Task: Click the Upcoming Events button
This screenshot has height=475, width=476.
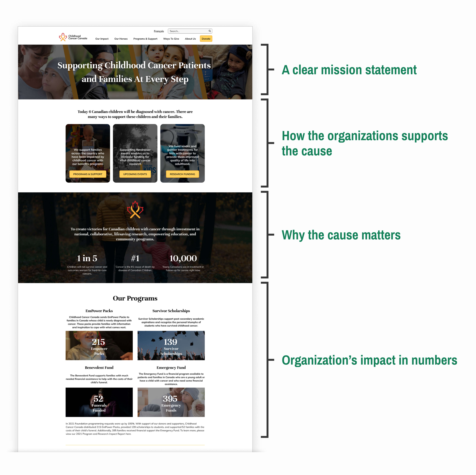Action: [135, 174]
